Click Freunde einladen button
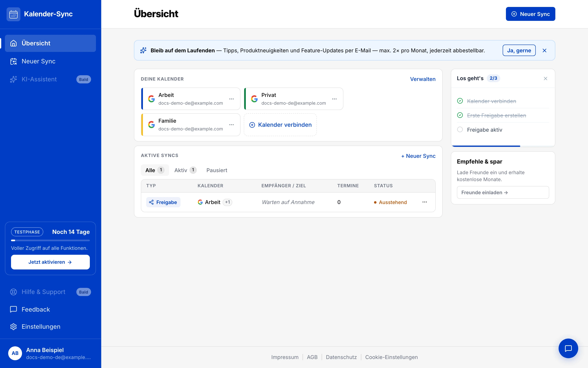Image resolution: width=588 pixels, height=368 pixels. [x=503, y=193]
